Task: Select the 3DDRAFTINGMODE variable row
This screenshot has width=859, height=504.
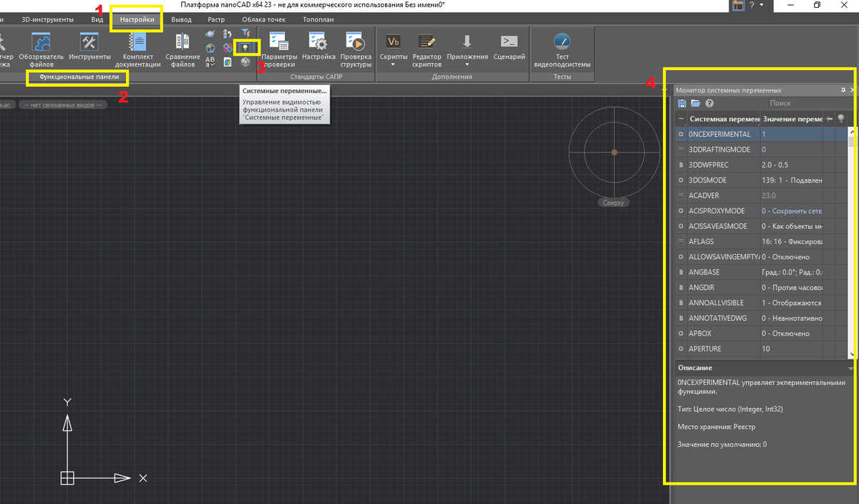Action: pyautogui.click(x=762, y=150)
